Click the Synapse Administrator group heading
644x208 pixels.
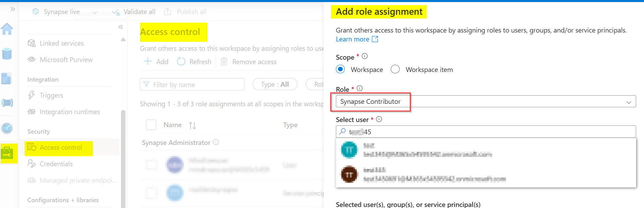coord(176,143)
